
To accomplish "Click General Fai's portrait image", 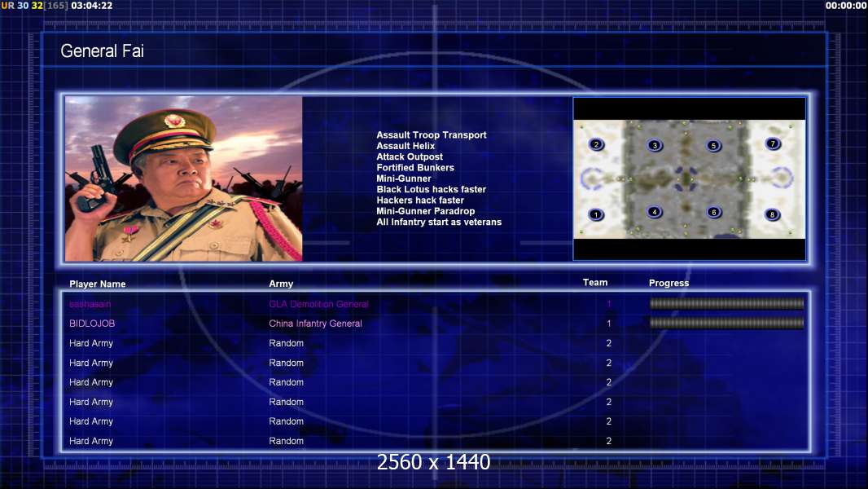I will (x=184, y=178).
